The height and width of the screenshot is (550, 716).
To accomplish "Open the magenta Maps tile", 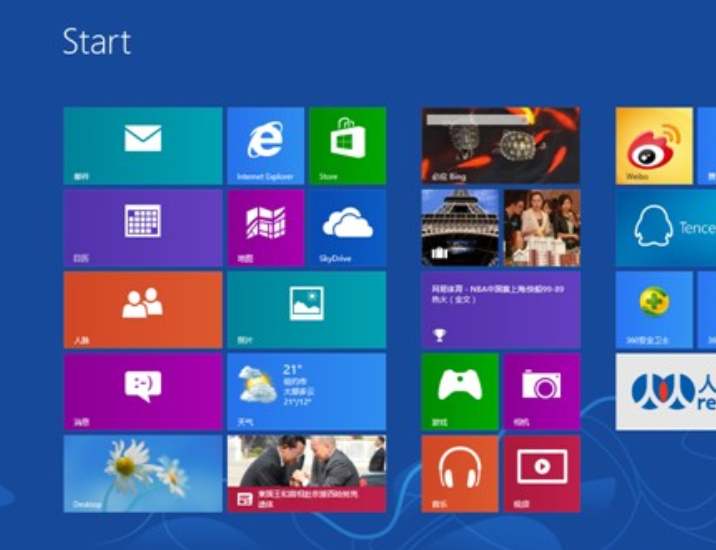I will [266, 228].
